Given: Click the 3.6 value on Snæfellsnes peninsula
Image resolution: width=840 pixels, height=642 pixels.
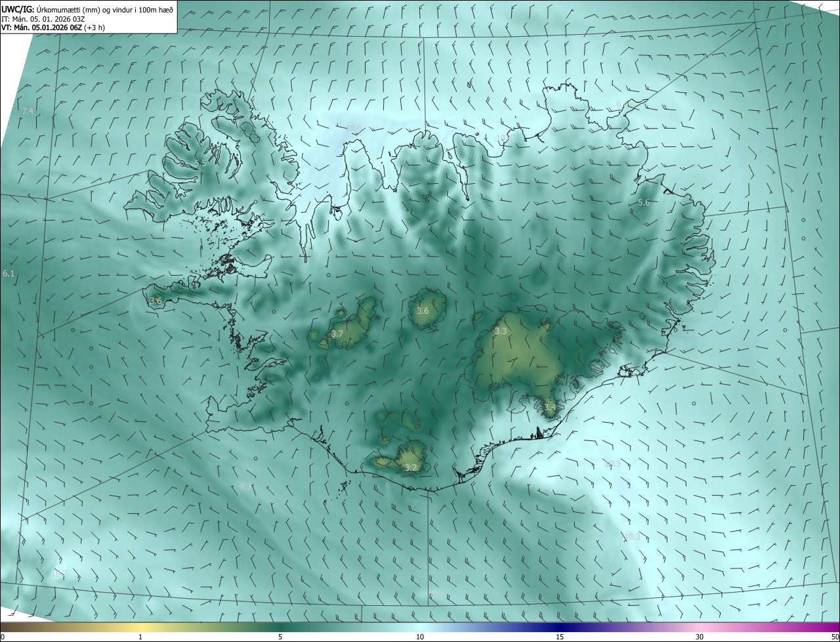Looking at the screenshot, I should [x=156, y=301].
